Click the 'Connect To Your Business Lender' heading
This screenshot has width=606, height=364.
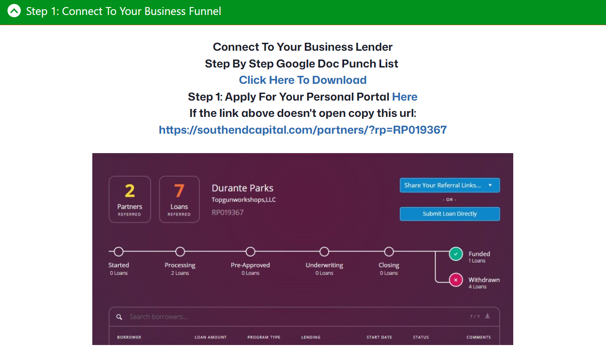[x=303, y=47]
